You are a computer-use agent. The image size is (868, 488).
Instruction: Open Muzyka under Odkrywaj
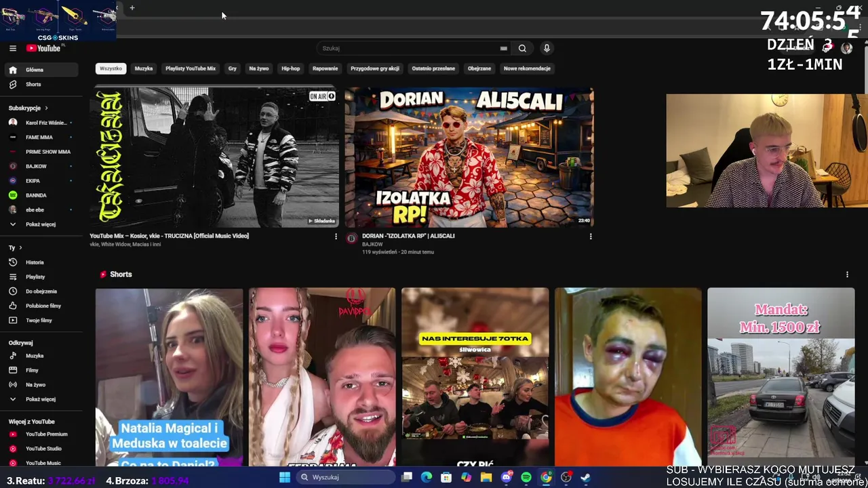tap(42, 356)
